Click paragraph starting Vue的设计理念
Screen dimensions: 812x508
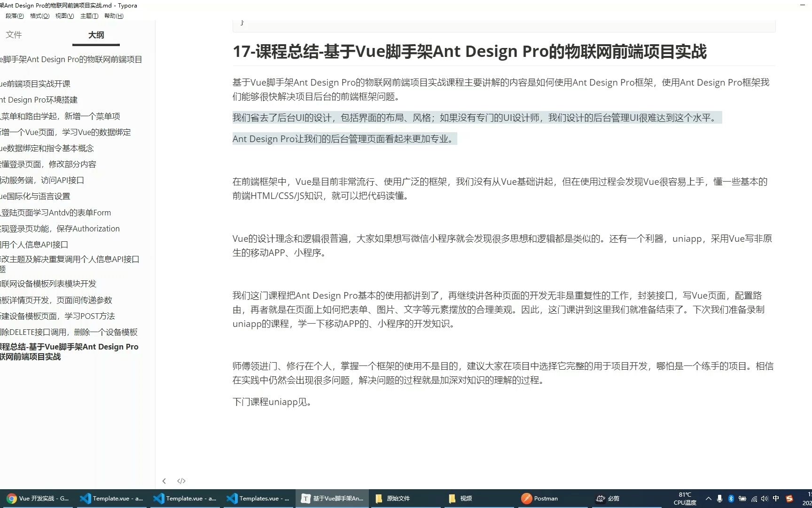[502, 246]
